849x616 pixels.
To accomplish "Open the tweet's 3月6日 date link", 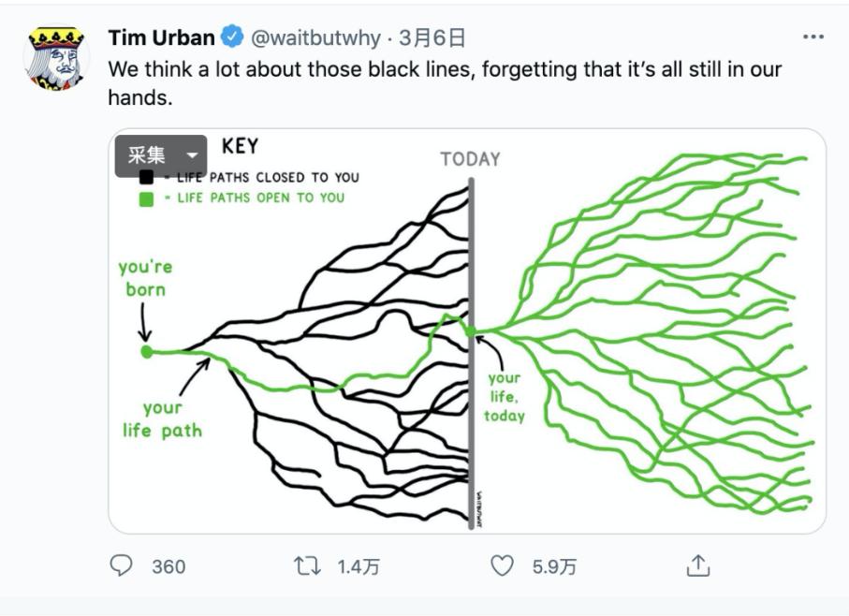I will pyautogui.click(x=432, y=37).
